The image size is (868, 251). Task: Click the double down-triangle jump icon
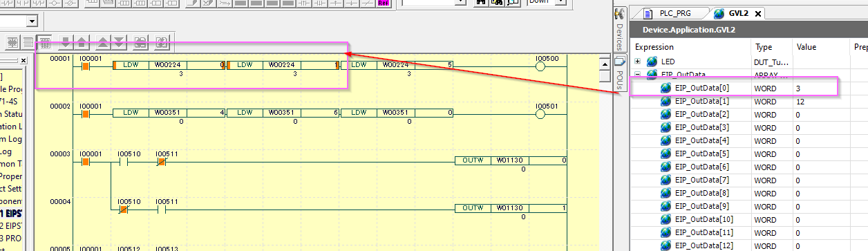point(119,41)
